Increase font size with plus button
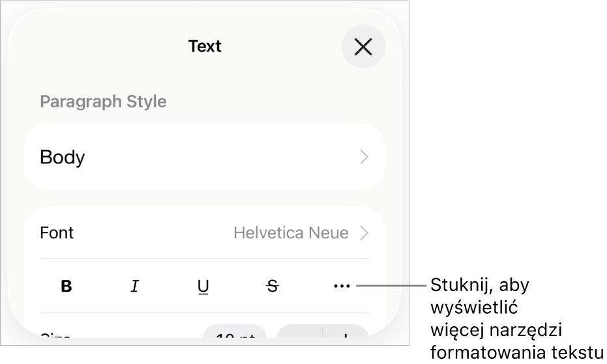 pyautogui.click(x=346, y=336)
